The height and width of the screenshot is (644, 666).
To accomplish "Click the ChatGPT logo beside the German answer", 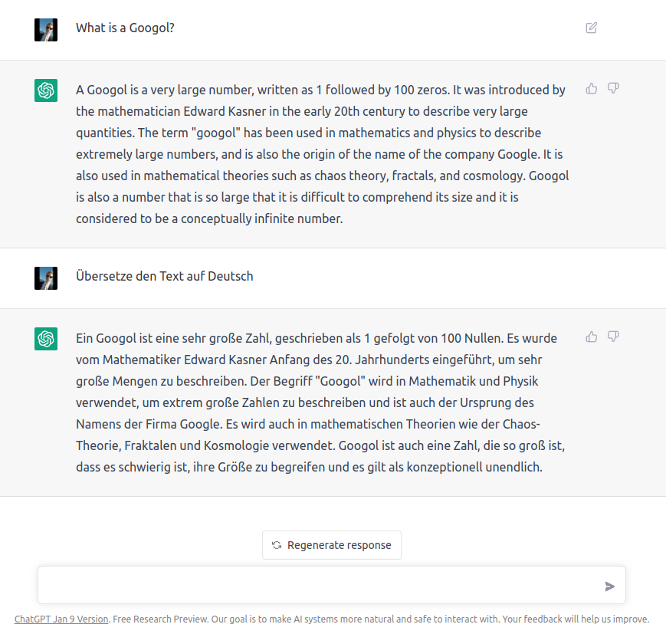I will pos(46,339).
